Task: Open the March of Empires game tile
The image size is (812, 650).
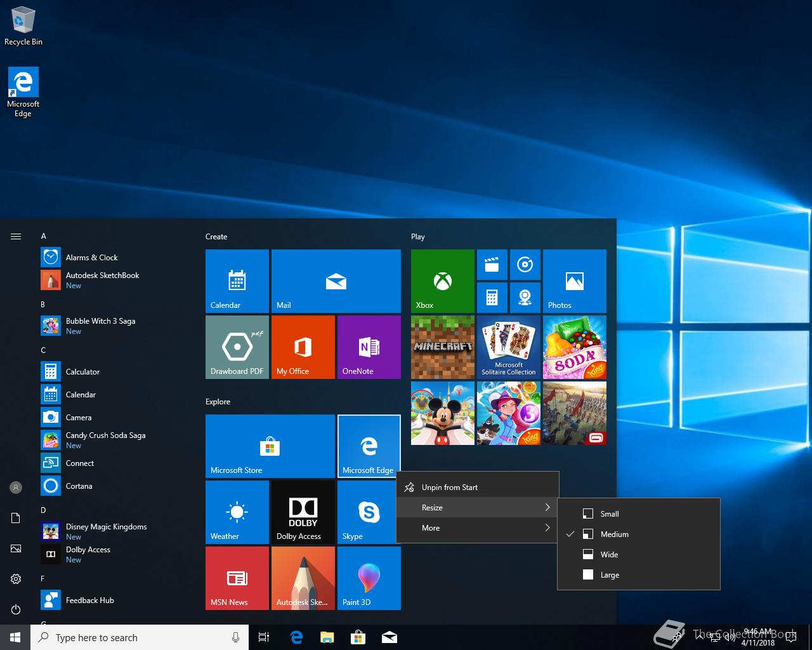Action: (x=575, y=413)
